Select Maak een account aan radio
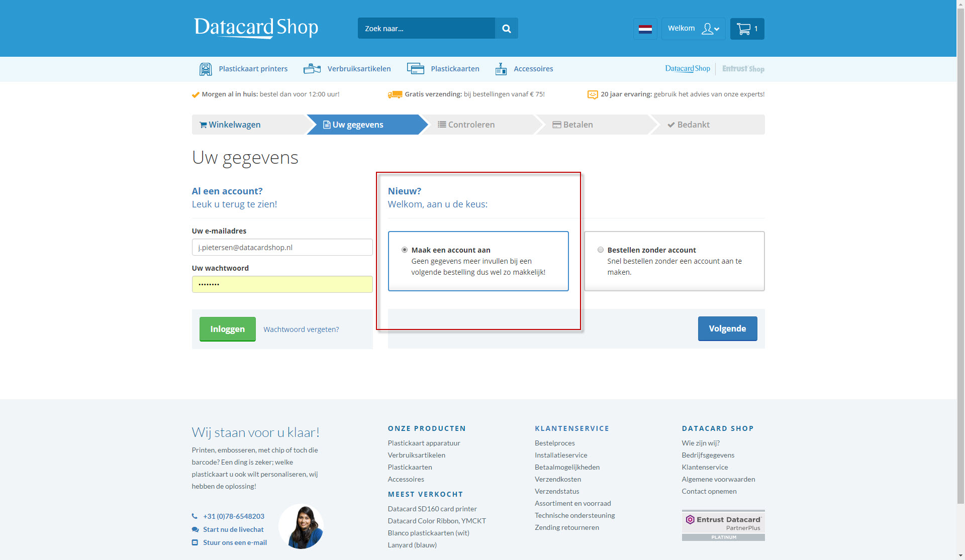This screenshot has width=965, height=560. click(405, 250)
